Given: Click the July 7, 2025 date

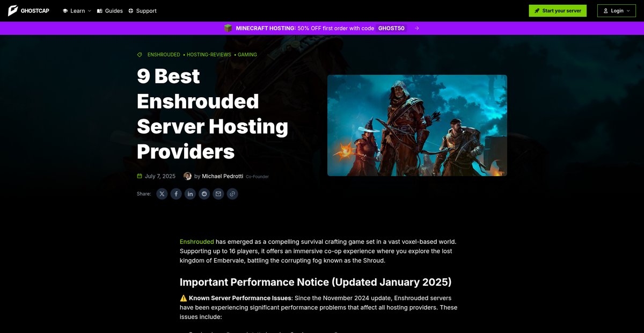Looking at the screenshot, I should (x=160, y=176).
